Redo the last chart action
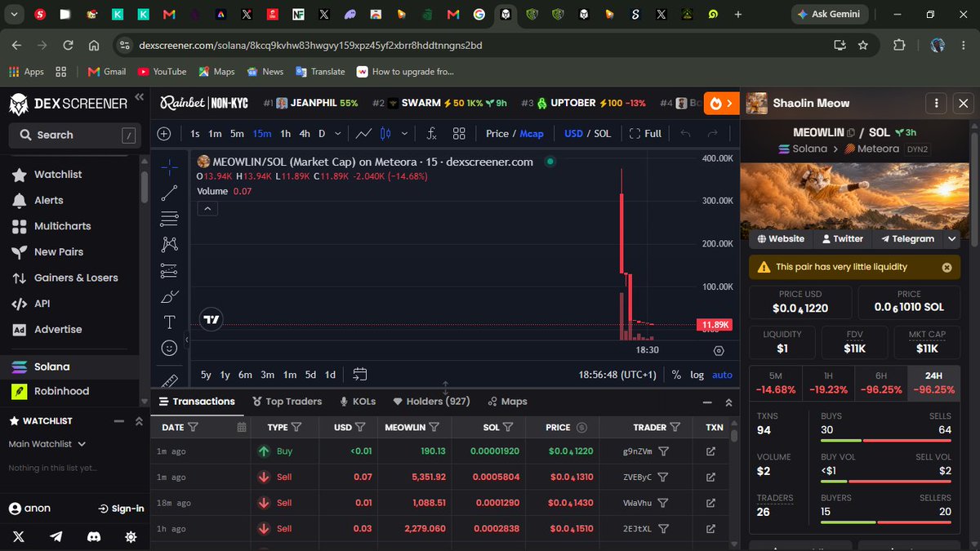This screenshot has width=980, height=551. point(712,133)
